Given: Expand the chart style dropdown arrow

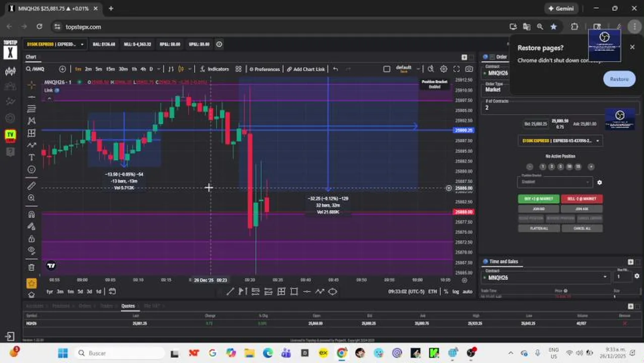Looking at the screenshot, I should click(x=189, y=69).
